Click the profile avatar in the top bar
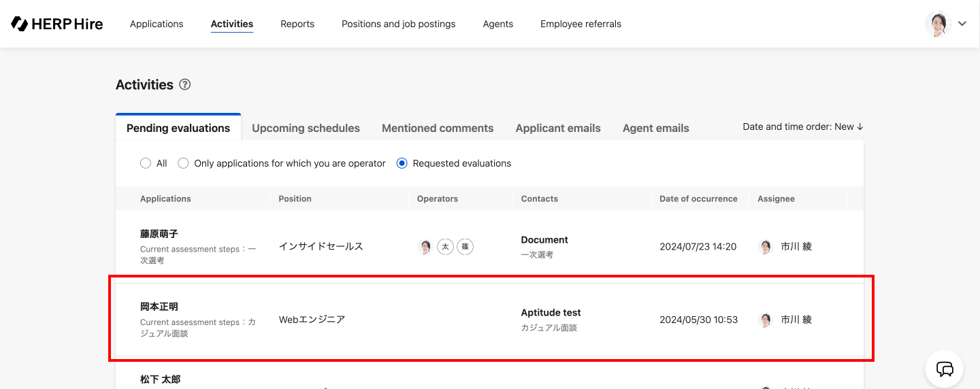980x389 pixels. 938,24
